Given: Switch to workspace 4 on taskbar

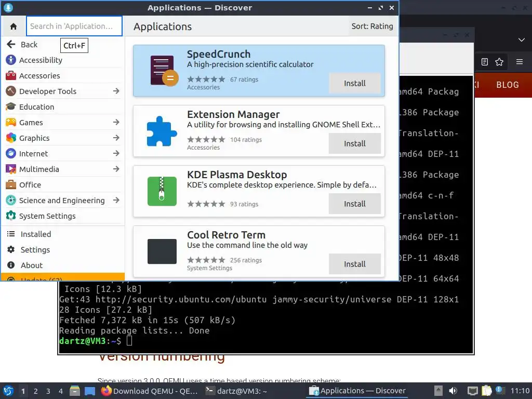Looking at the screenshot, I should click(x=60, y=391).
